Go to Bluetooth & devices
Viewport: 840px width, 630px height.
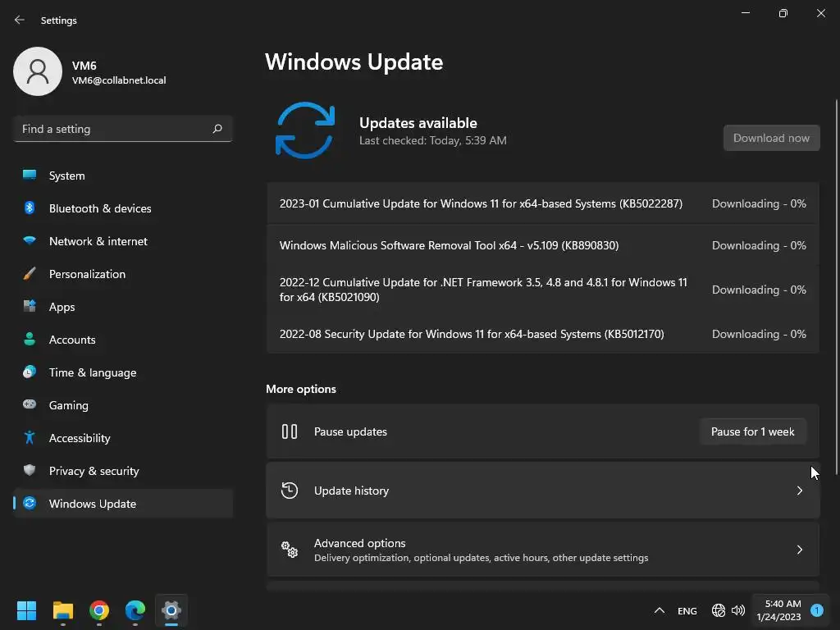click(x=123, y=208)
